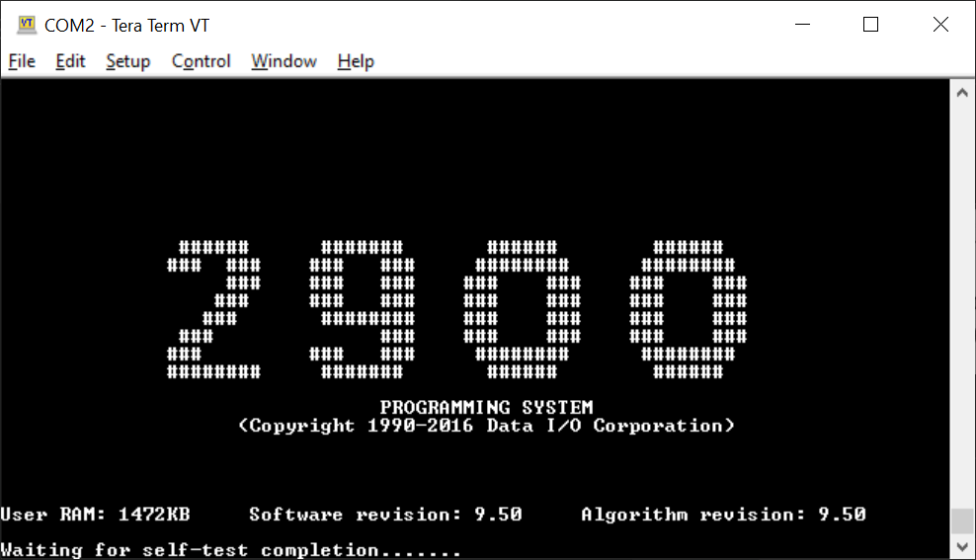
Task: Open the Help menu
Action: [356, 61]
